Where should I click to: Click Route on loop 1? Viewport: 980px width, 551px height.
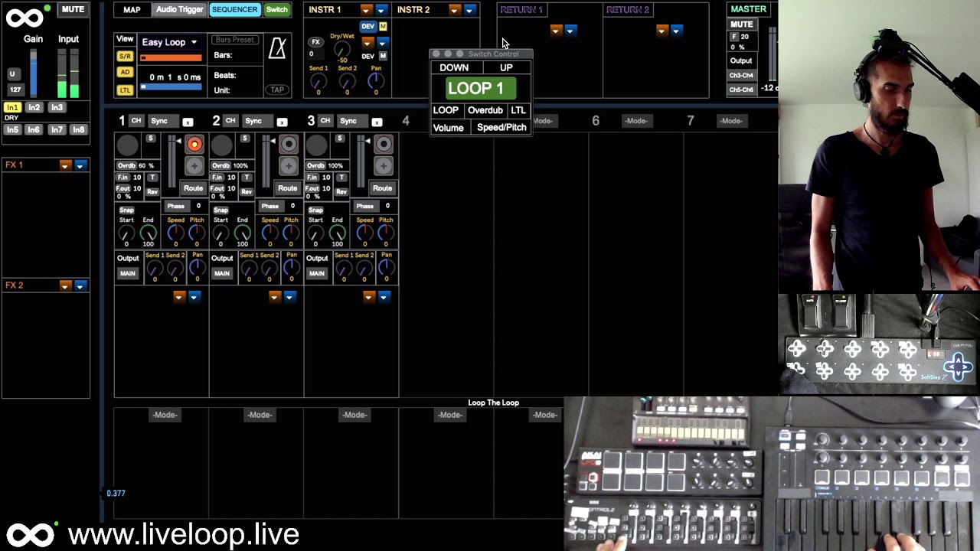click(193, 188)
